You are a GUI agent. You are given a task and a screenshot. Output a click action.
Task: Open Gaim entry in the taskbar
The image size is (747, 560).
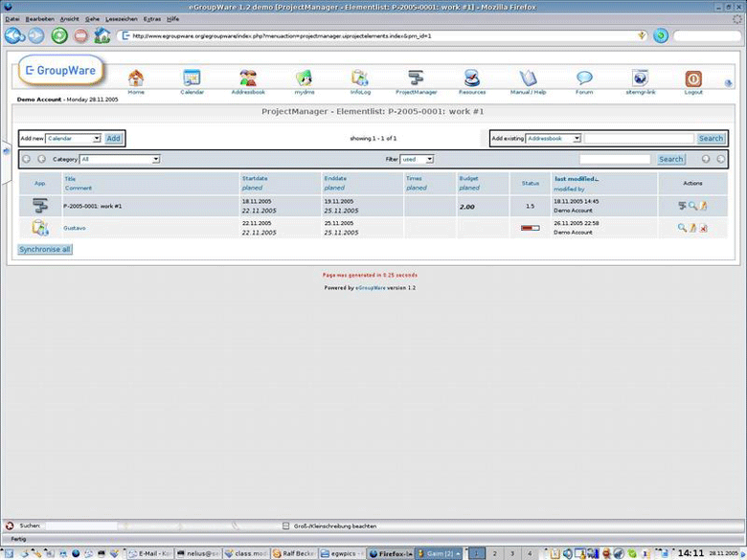(x=439, y=553)
